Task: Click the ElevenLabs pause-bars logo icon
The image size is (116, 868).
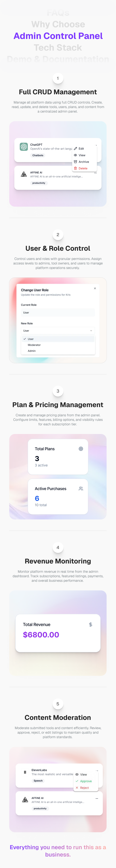Action: (x=25, y=772)
